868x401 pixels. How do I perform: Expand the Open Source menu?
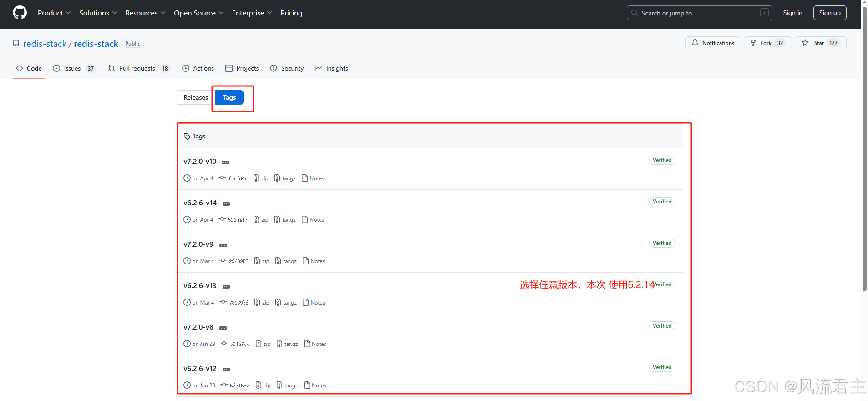click(198, 13)
